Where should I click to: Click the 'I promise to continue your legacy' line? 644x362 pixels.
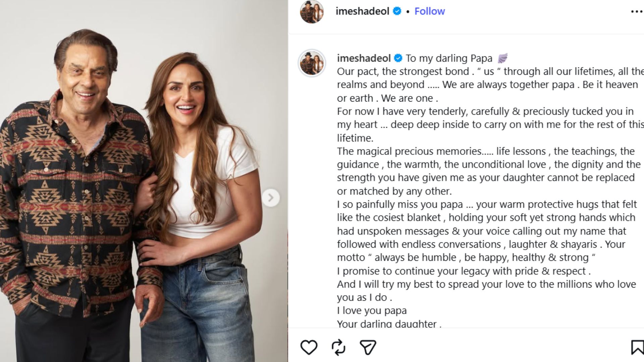(x=464, y=271)
